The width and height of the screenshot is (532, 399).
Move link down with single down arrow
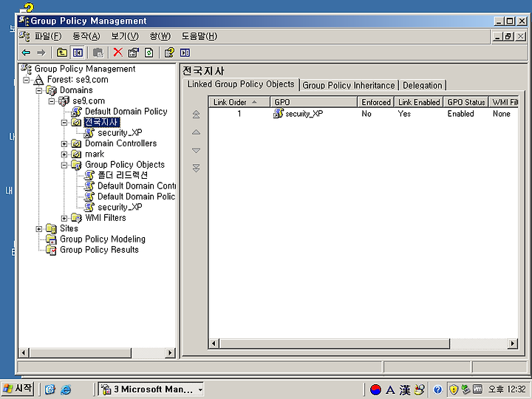pos(196,150)
